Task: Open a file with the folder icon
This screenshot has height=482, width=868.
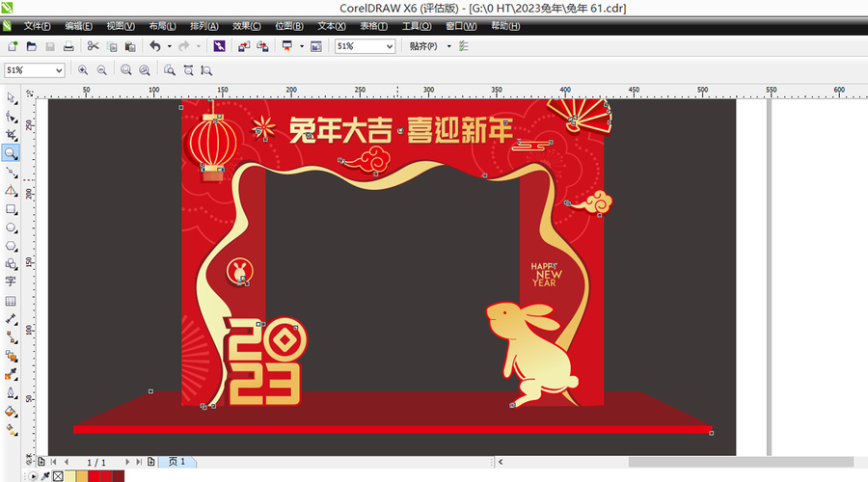Action: [x=32, y=46]
